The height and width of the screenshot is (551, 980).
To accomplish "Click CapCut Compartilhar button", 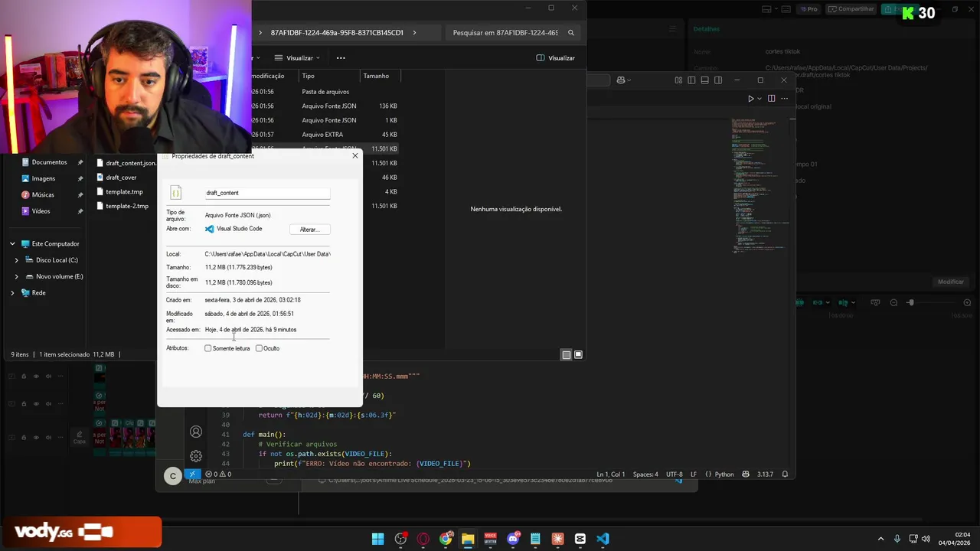I will pos(851,9).
